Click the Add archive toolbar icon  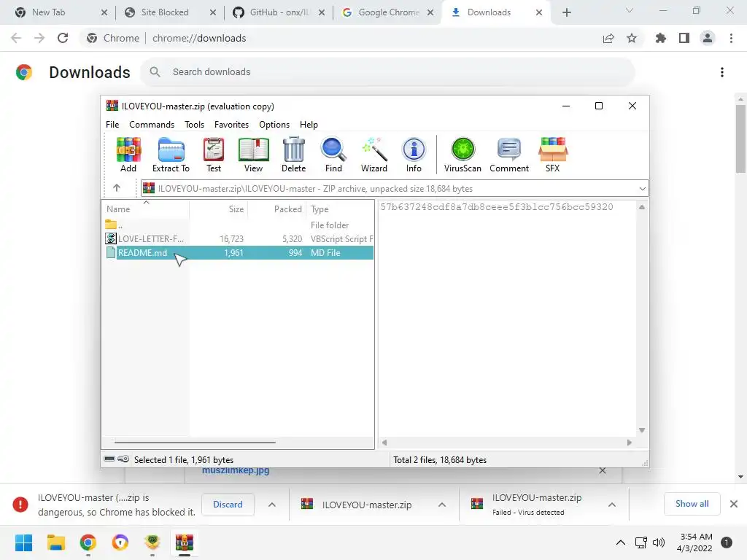[128, 155]
